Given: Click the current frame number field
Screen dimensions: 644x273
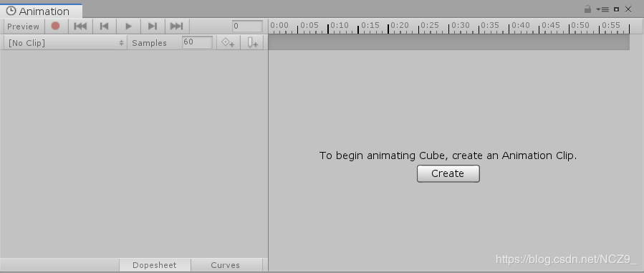Looking at the screenshot, I should [x=247, y=27].
